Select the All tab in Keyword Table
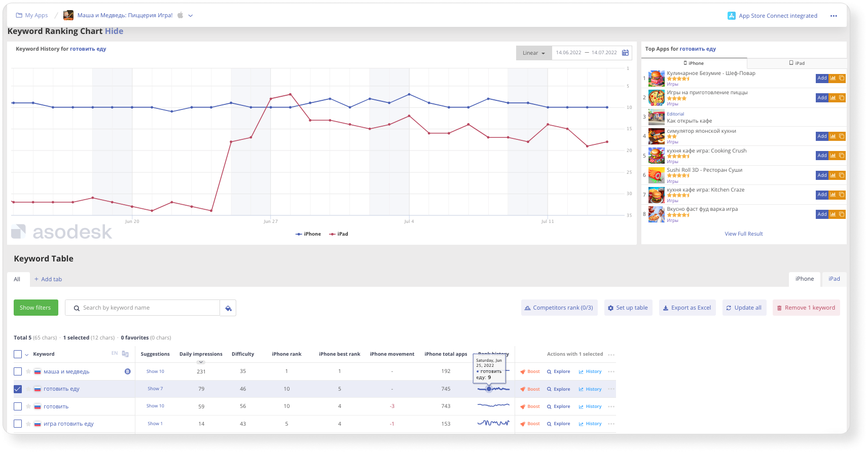 click(17, 279)
